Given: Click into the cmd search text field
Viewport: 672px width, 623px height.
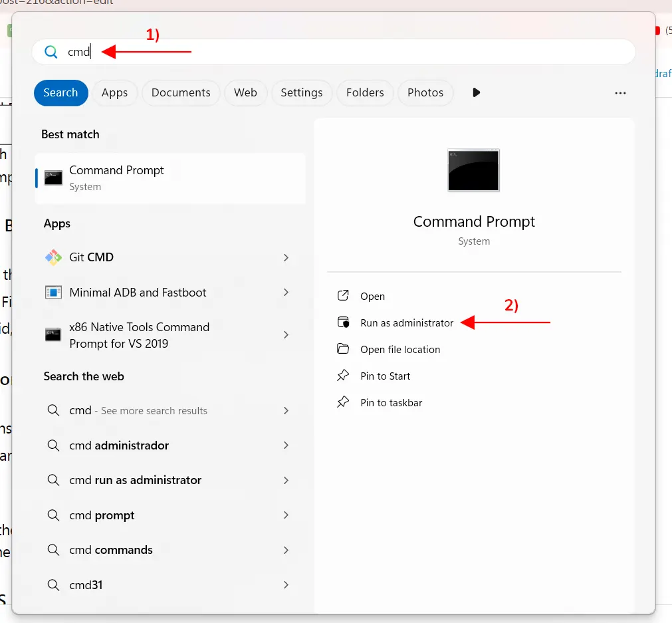Looking at the screenshot, I should point(332,52).
